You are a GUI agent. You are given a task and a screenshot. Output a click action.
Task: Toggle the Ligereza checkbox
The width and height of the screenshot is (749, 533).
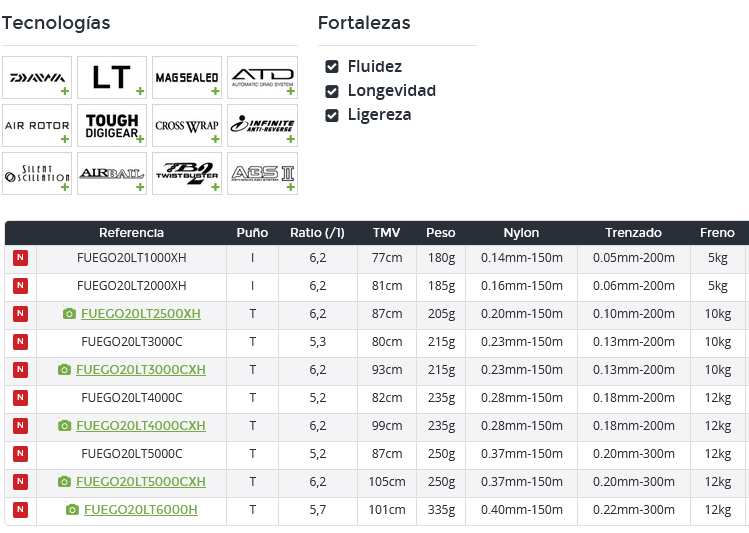332,115
